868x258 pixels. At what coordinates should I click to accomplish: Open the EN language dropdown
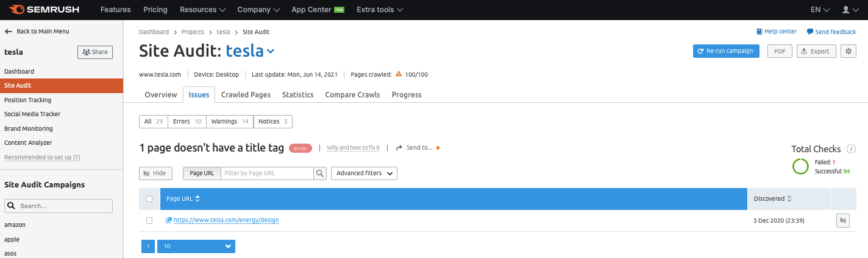tap(820, 10)
